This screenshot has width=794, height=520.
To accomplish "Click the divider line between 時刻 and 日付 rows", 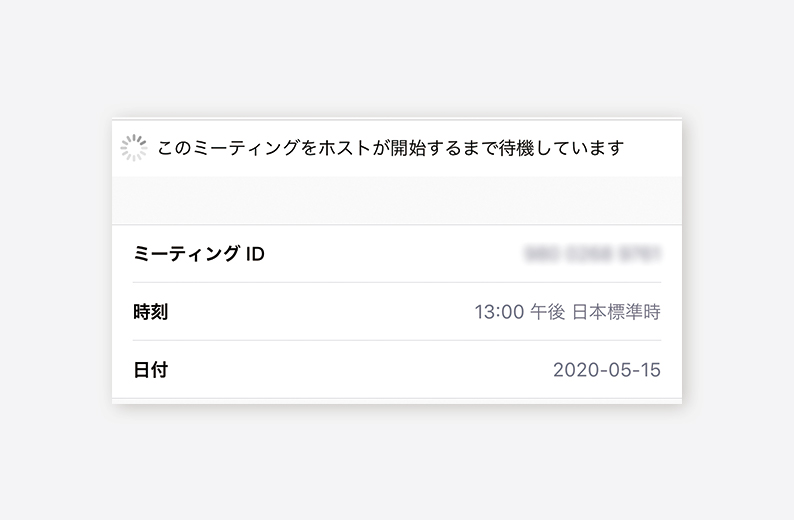I will 397,340.
